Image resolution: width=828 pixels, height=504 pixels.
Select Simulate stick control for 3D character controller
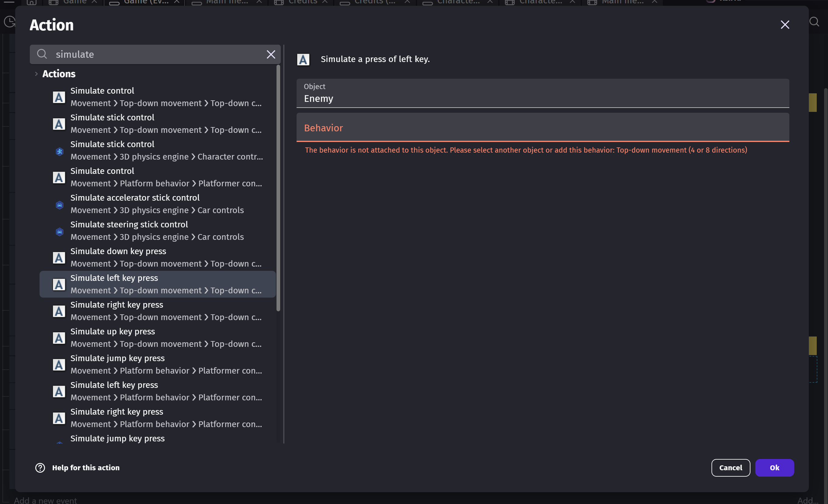[x=158, y=150]
